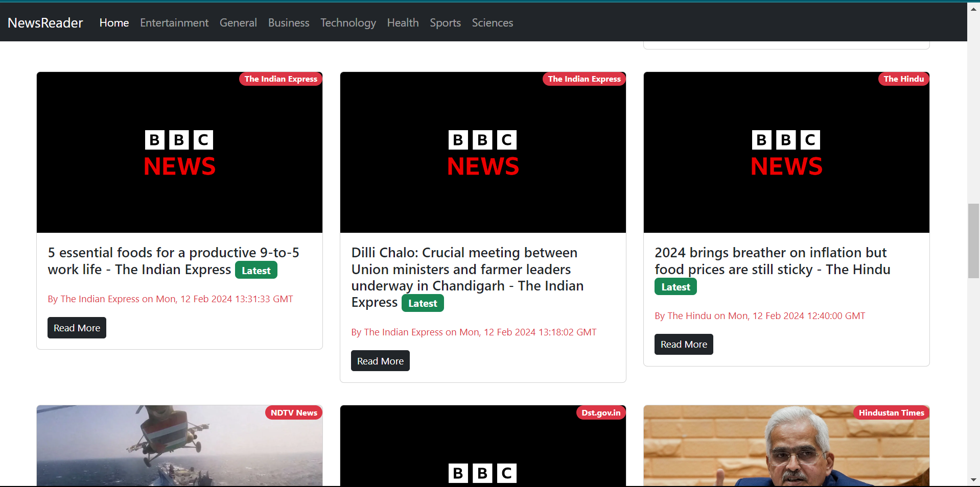This screenshot has height=487, width=980.
Task: Click the NewsReader brand logo
Action: click(44, 22)
